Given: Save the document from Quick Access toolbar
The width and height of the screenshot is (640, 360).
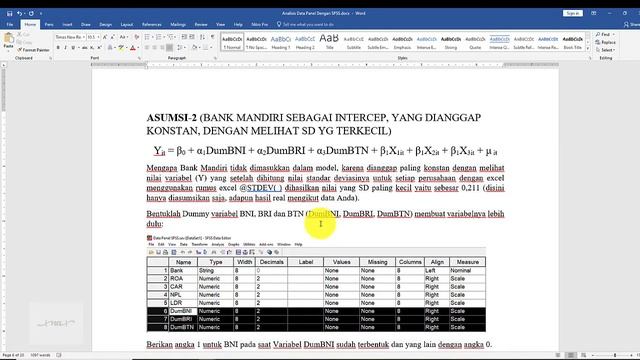Looking at the screenshot, I should [9, 13].
